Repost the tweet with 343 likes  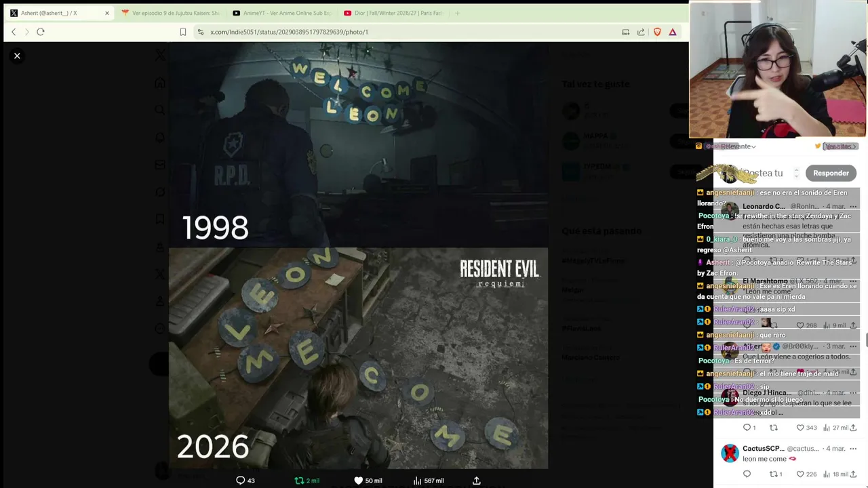pyautogui.click(x=773, y=428)
